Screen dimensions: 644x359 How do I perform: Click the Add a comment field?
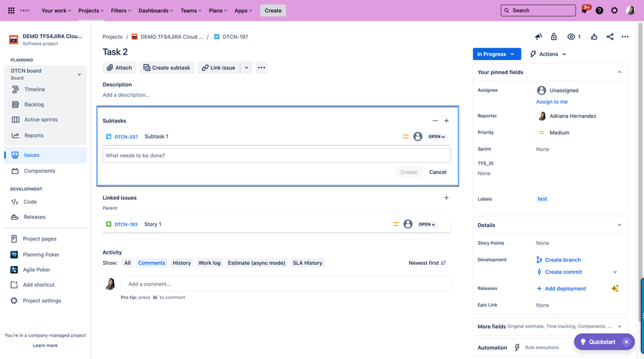coord(286,284)
